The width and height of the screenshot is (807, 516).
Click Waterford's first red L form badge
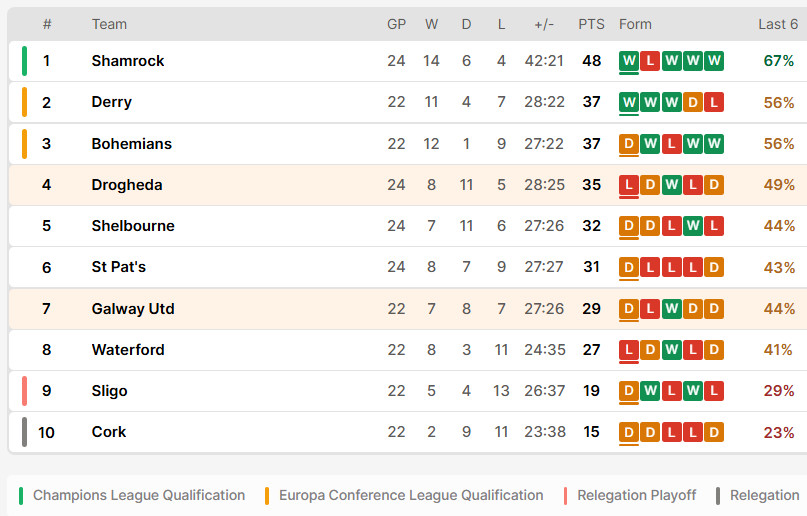(x=629, y=350)
